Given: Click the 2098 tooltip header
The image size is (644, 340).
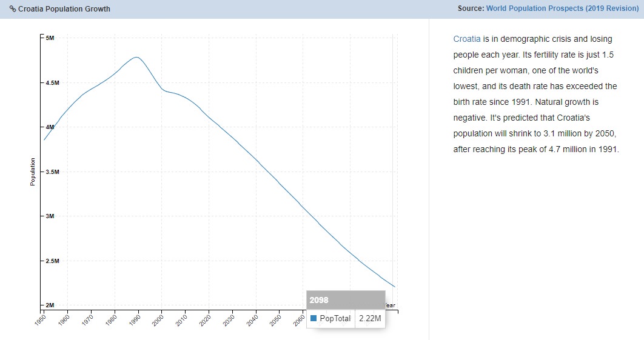Looking at the screenshot, I should 346,300.
